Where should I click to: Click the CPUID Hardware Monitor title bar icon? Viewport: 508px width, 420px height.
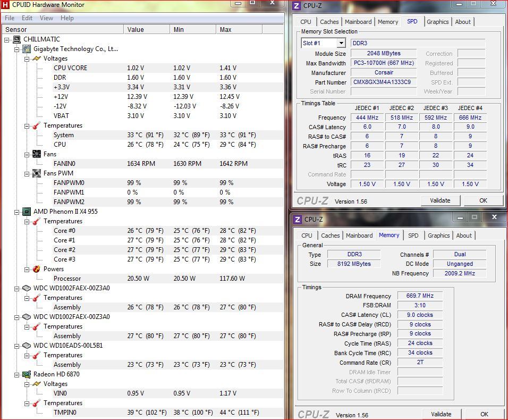[x=5, y=5]
